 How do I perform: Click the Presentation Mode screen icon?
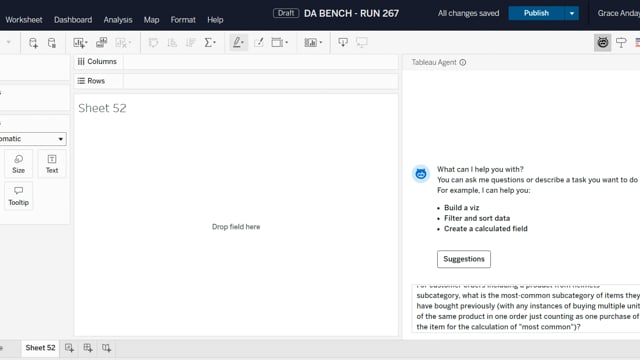click(x=362, y=42)
